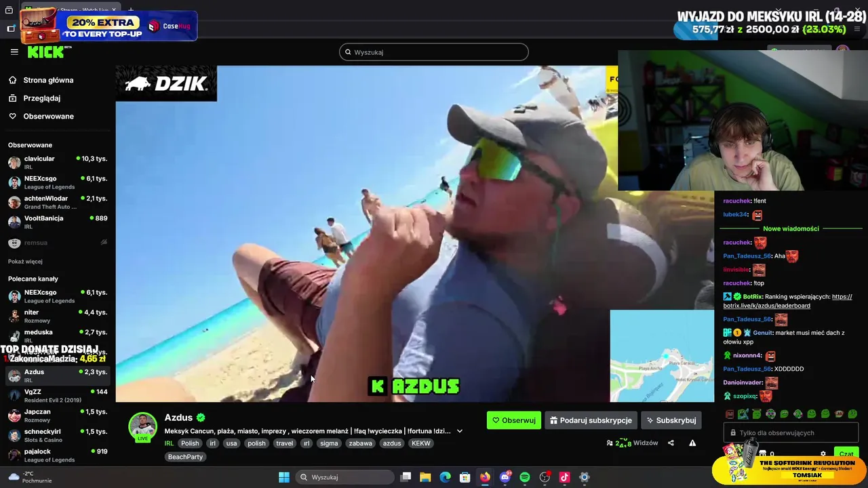
Task: Open Discord from taskbar
Action: pos(505,477)
